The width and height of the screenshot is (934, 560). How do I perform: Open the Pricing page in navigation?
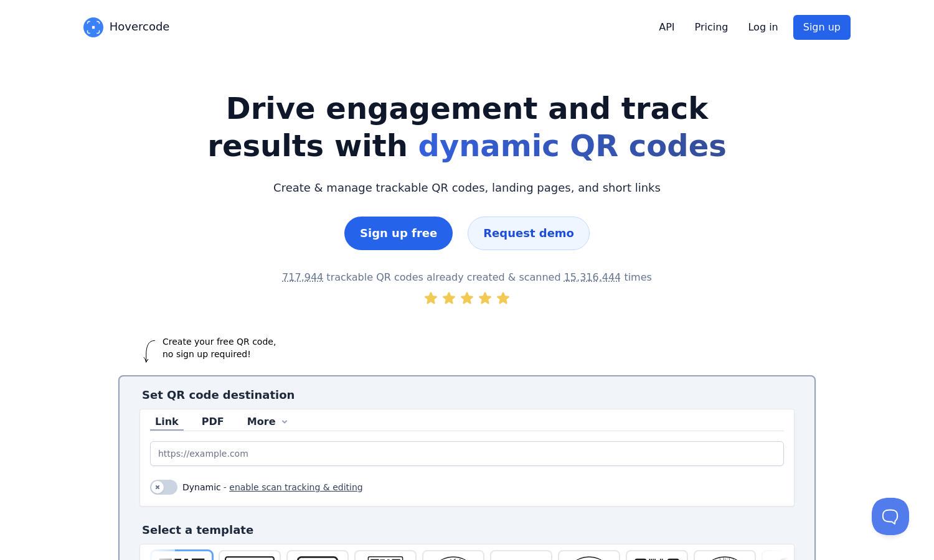(x=711, y=27)
